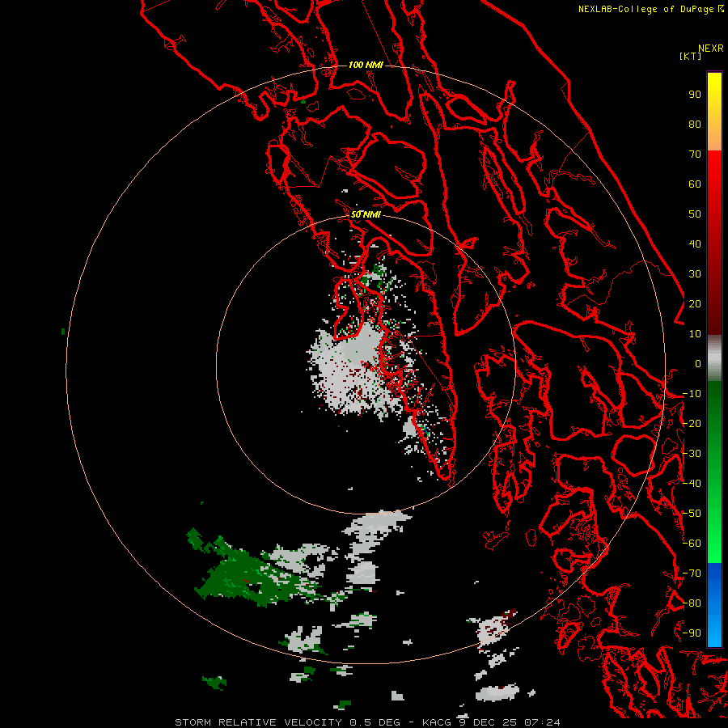Screen dimensions: 728x728
Task: Click the 30 value on velocity scale
Action: tap(695, 274)
